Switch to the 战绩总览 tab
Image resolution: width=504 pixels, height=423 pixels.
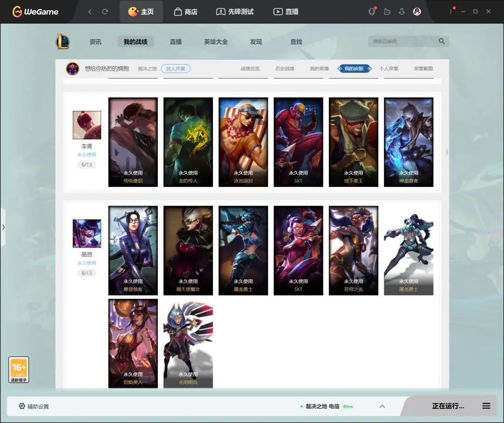(x=250, y=69)
